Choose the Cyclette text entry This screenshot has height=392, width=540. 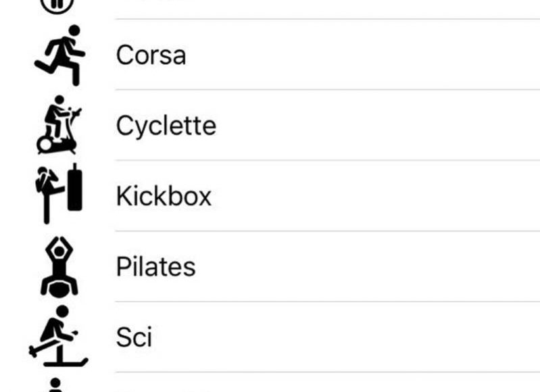tap(166, 126)
